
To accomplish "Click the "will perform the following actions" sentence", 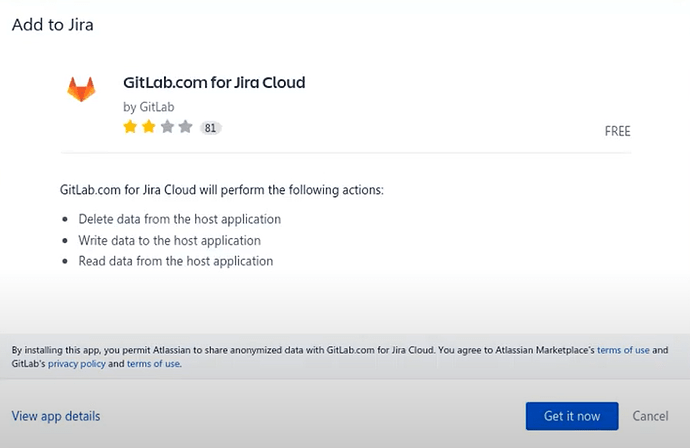I will 221,189.
